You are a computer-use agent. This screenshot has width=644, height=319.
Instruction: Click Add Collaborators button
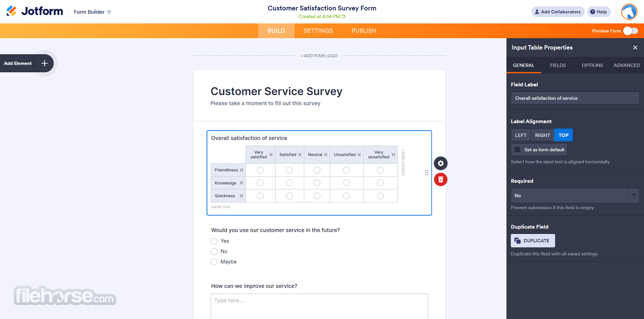(558, 12)
